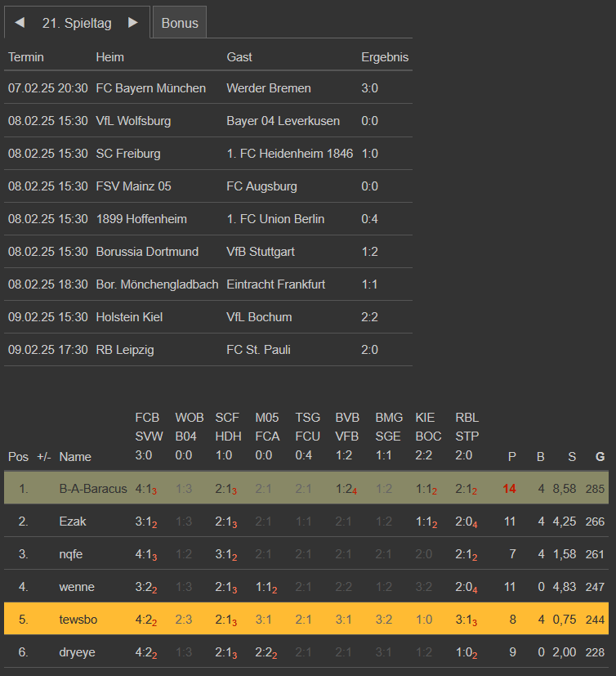Open player B-A-Baracus in standings

pyautogui.click(x=93, y=489)
